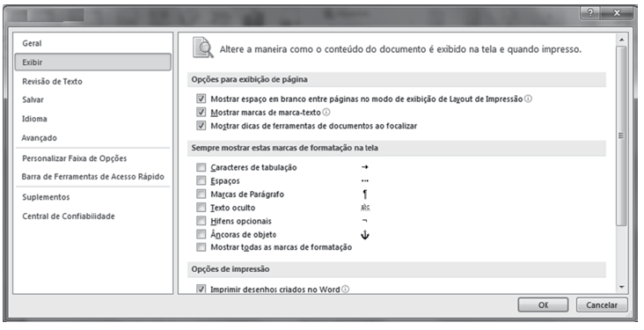Click the document magnifier icon at top
This screenshot has height=330, width=644.
point(203,48)
